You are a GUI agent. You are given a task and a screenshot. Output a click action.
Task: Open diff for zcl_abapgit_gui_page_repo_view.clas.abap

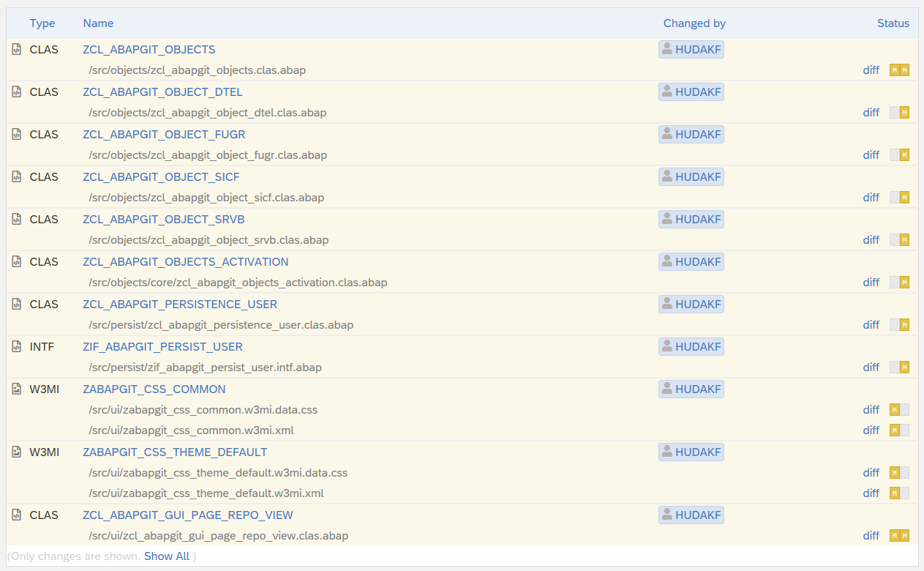[x=871, y=536]
